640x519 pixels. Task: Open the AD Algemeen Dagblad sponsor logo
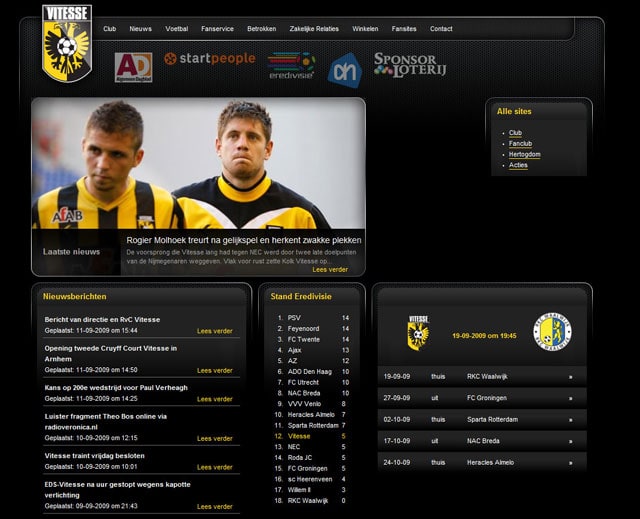(133, 67)
